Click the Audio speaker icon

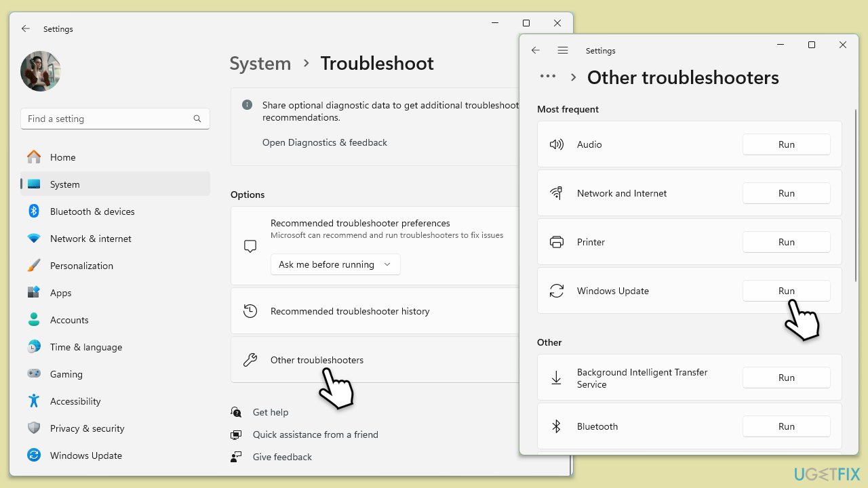(x=557, y=144)
